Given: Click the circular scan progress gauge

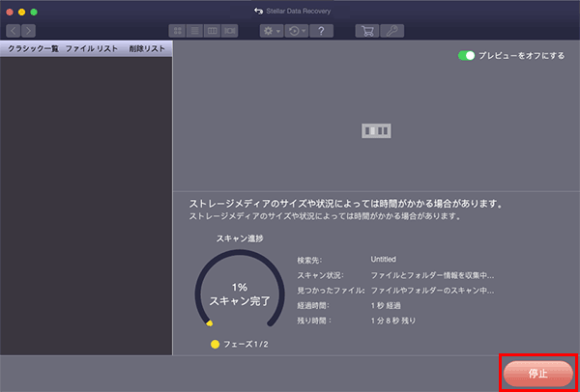Looking at the screenshot, I should (240, 288).
